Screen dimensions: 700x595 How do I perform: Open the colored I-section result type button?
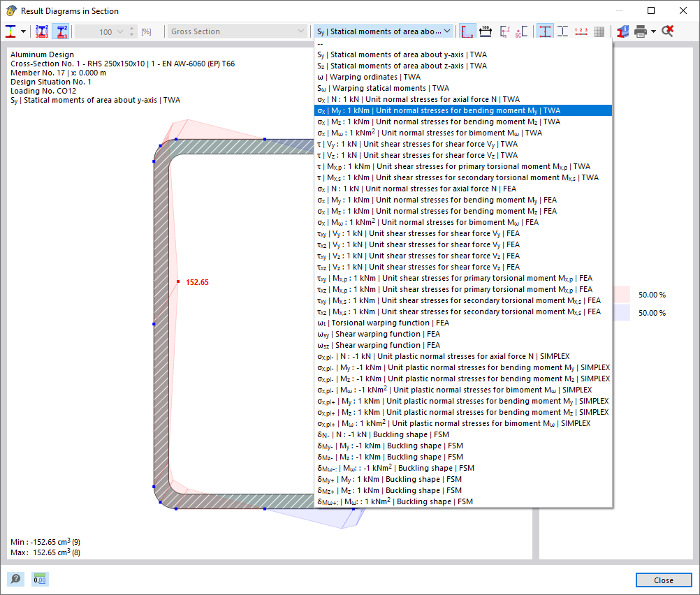pos(10,31)
